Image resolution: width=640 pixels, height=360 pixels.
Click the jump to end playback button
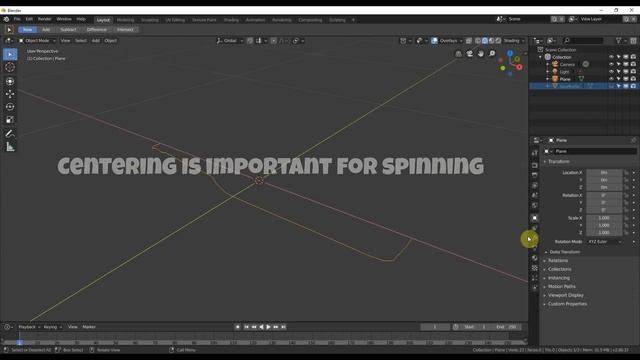283,327
